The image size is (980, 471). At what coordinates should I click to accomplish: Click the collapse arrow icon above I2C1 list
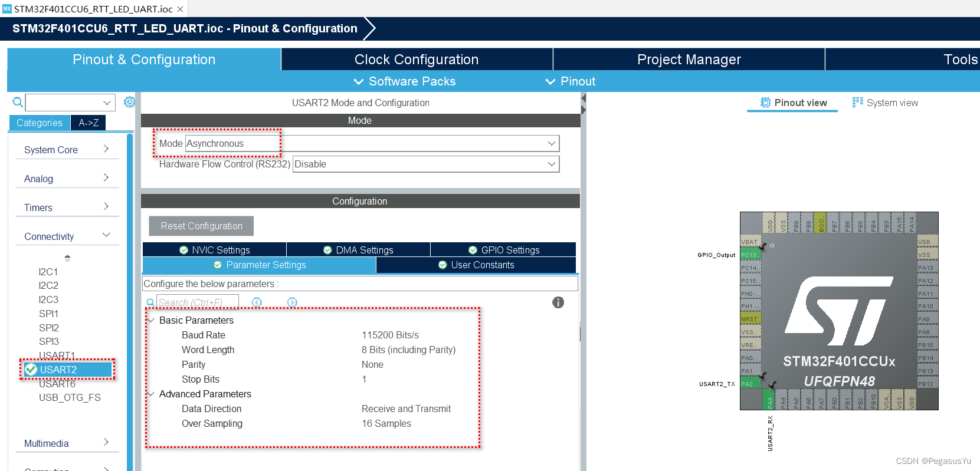point(67,258)
